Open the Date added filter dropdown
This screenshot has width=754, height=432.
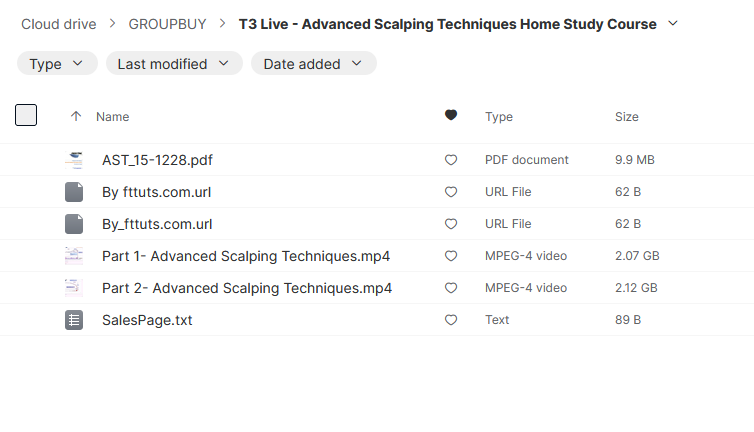click(314, 64)
